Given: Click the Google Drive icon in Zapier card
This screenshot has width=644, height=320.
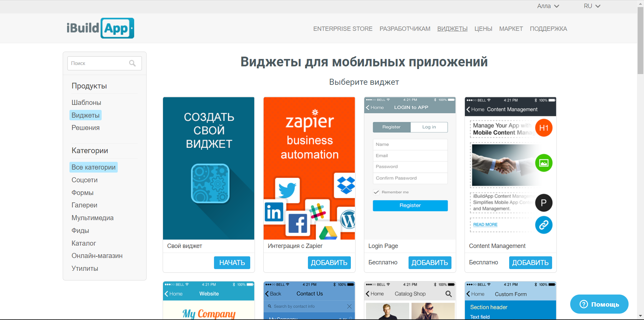Looking at the screenshot, I should tap(328, 233).
